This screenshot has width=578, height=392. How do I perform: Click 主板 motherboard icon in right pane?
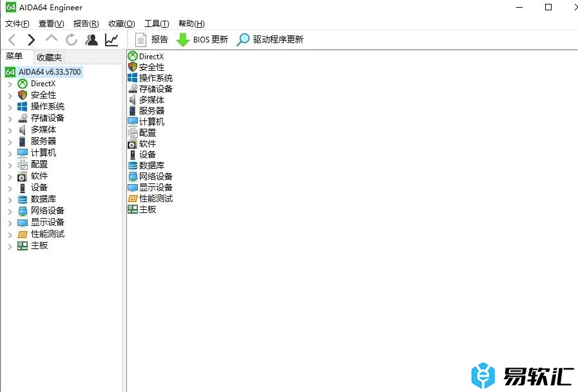coord(133,209)
